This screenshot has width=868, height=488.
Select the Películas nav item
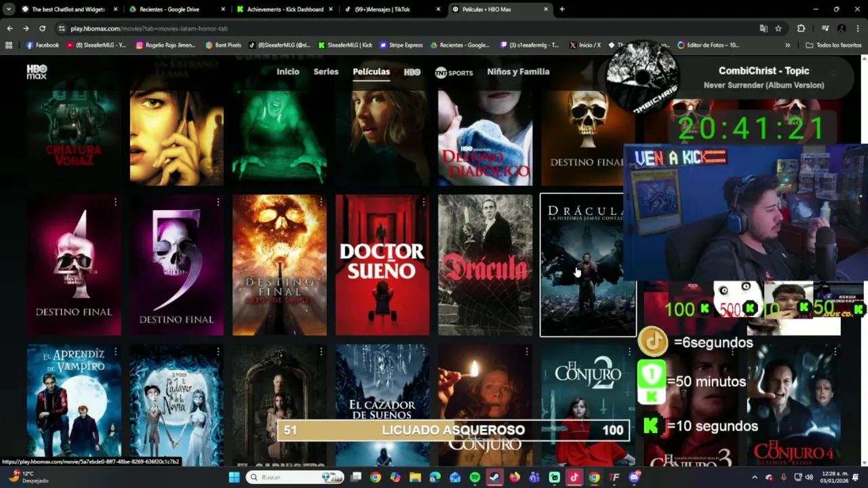pos(371,72)
